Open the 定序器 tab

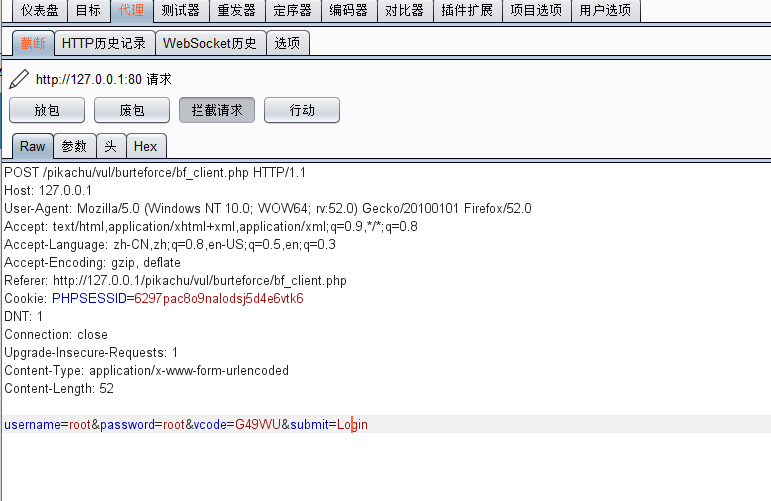[293, 10]
